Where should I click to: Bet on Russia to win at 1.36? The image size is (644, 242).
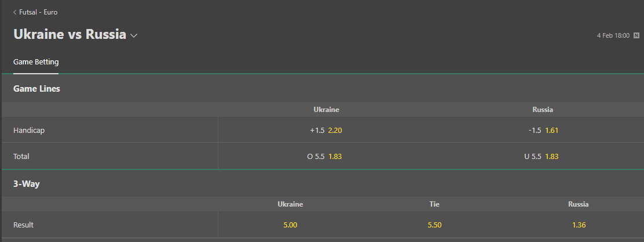579,225
